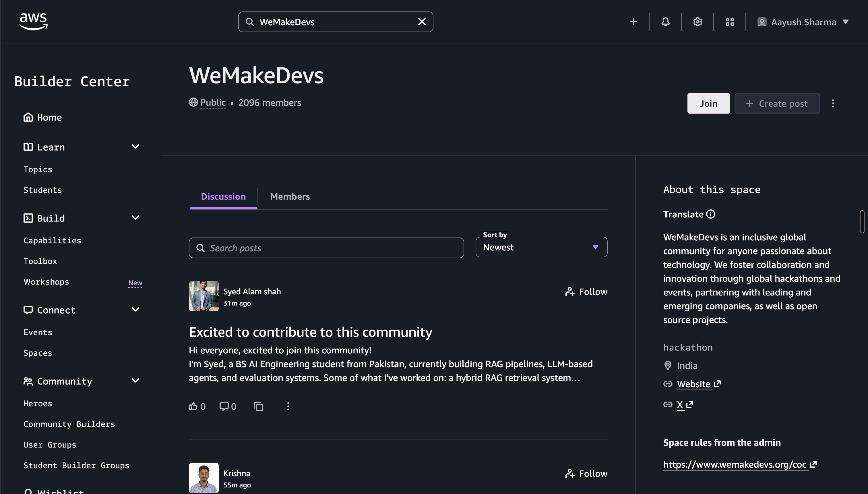Open Krishna's profile name
This screenshot has height=494, width=868.
tap(237, 473)
